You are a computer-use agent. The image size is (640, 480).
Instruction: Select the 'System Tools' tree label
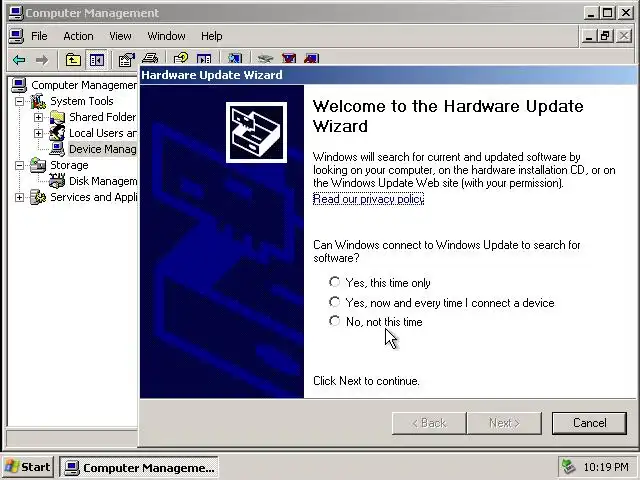pyautogui.click(x=82, y=101)
